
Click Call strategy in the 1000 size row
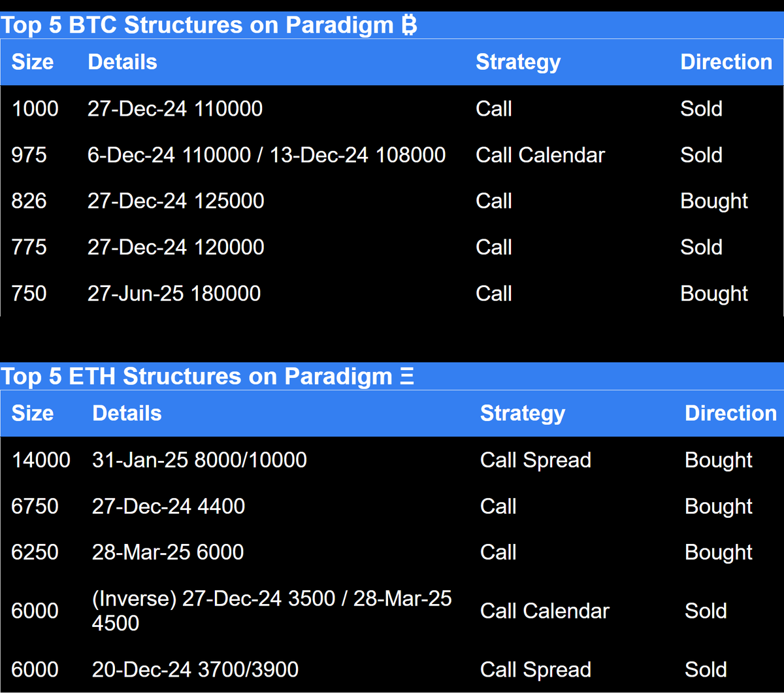494,109
